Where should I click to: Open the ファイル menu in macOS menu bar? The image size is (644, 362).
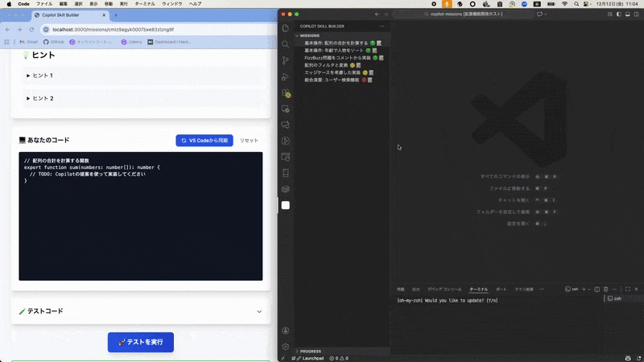click(x=44, y=4)
